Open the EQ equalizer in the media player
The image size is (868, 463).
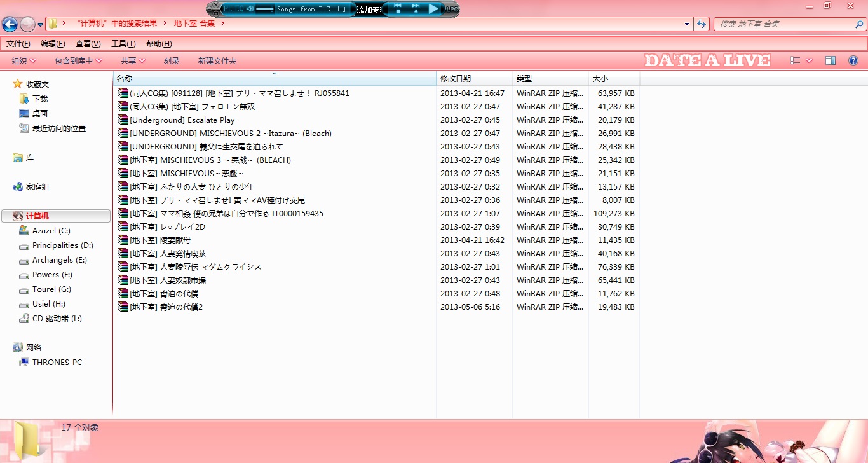[x=239, y=8]
